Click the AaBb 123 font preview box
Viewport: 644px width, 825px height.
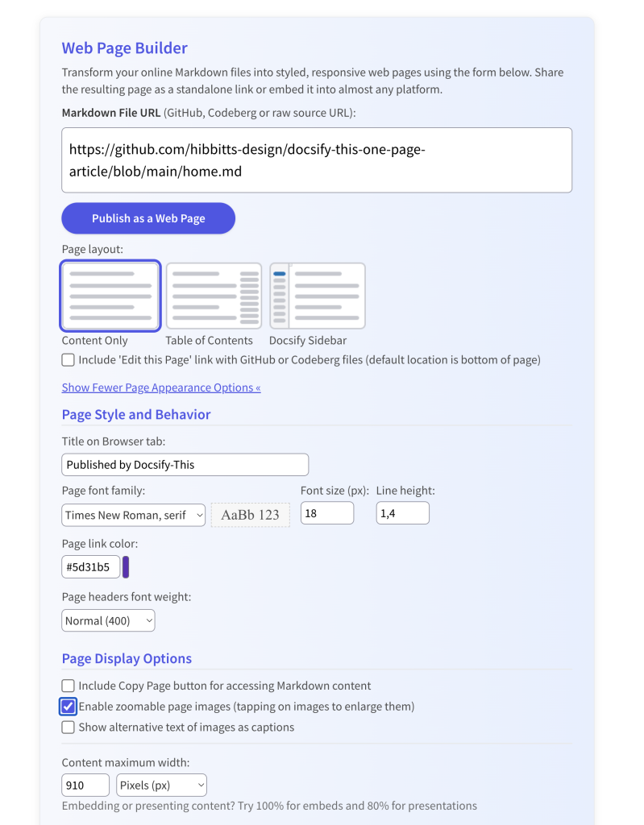tap(250, 515)
